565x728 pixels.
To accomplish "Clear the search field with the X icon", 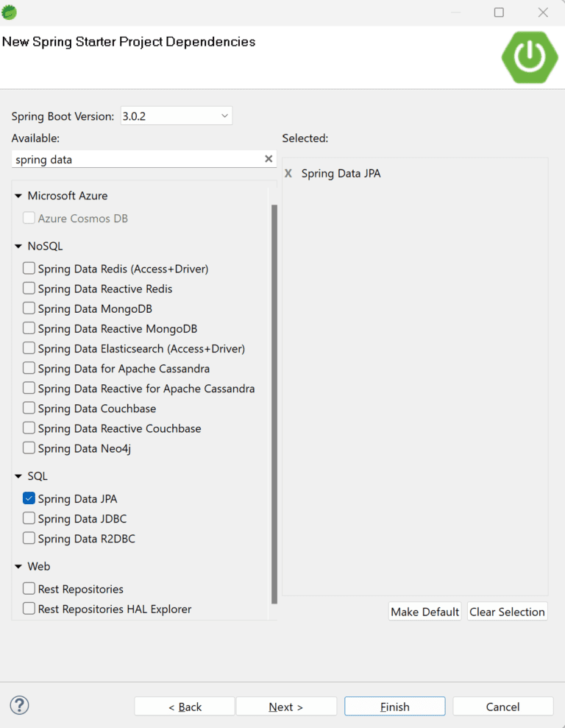I will click(x=269, y=158).
